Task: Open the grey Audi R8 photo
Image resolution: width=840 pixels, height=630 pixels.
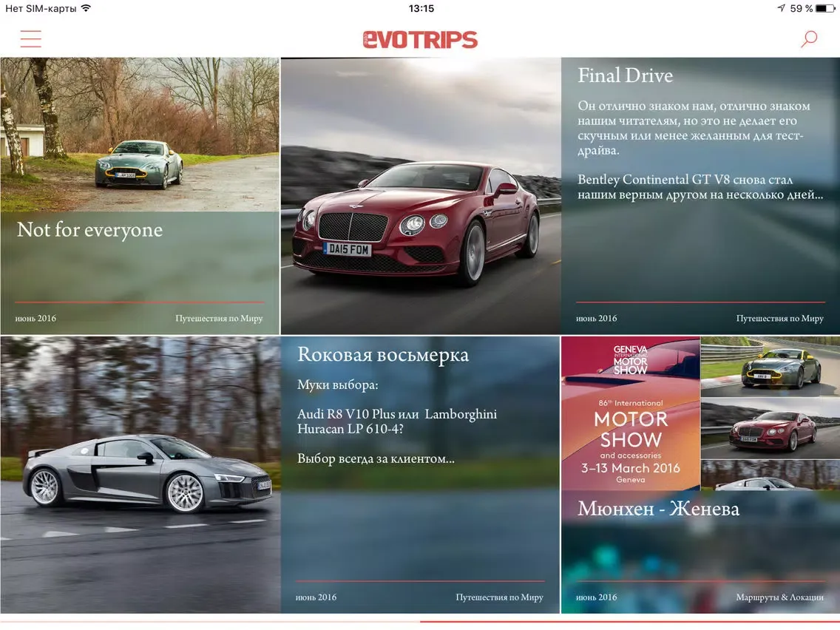Action: pos(140,475)
